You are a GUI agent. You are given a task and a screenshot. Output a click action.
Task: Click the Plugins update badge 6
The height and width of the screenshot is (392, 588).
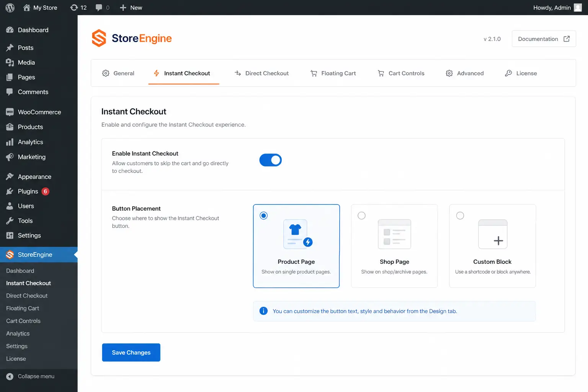45,191
